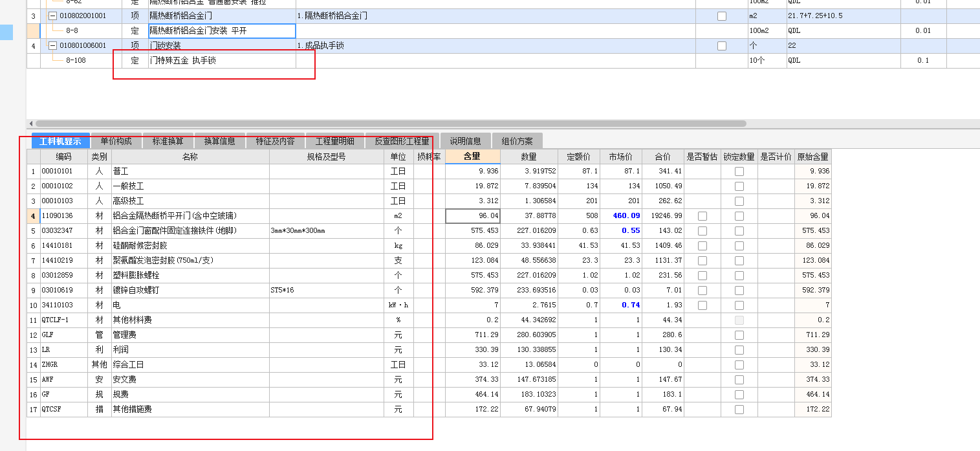Click the 门特殊五金 执手锁 name cell
This screenshot has height=451, width=980.
222,61
